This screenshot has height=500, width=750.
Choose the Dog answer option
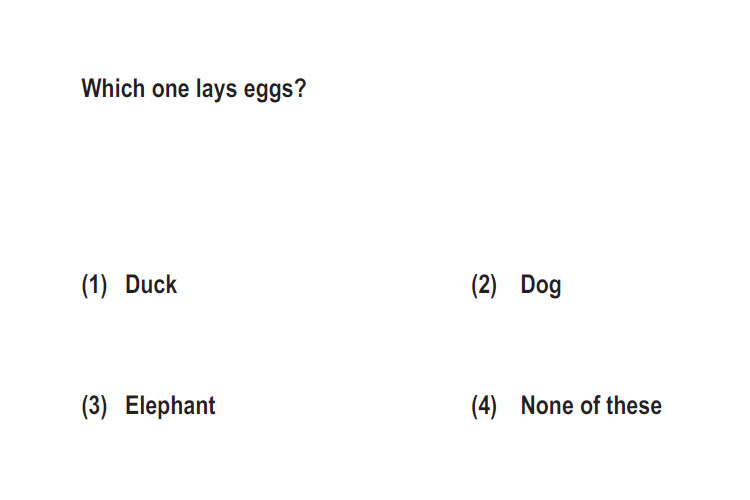pos(540,286)
